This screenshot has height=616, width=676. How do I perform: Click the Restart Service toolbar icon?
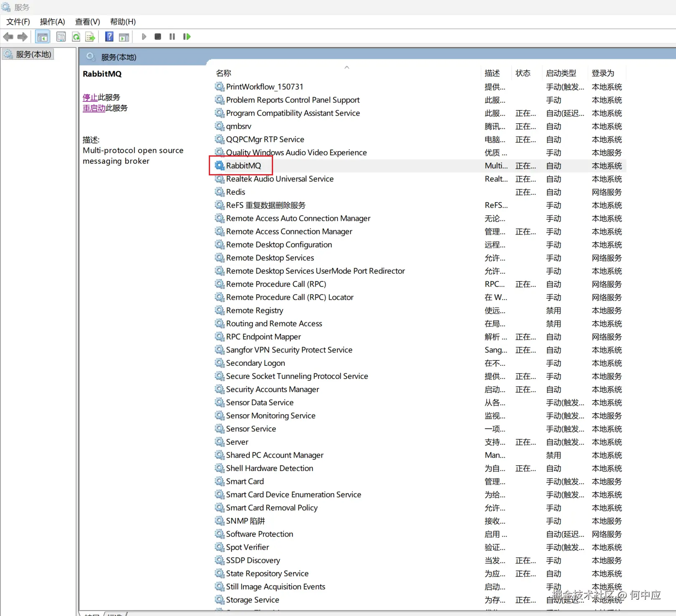(x=187, y=37)
